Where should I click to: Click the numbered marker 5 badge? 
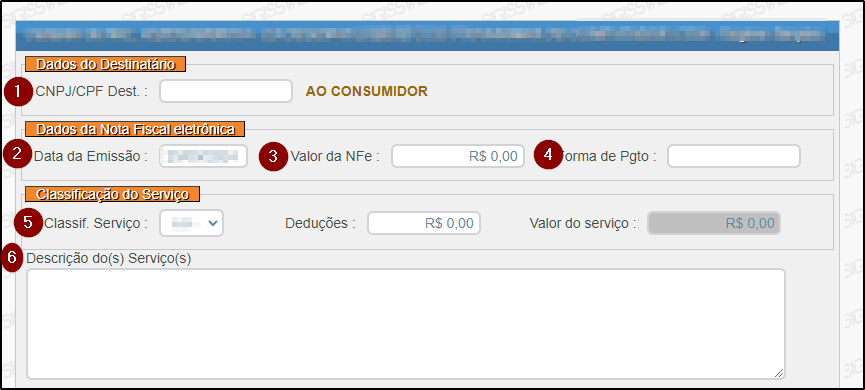29,223
